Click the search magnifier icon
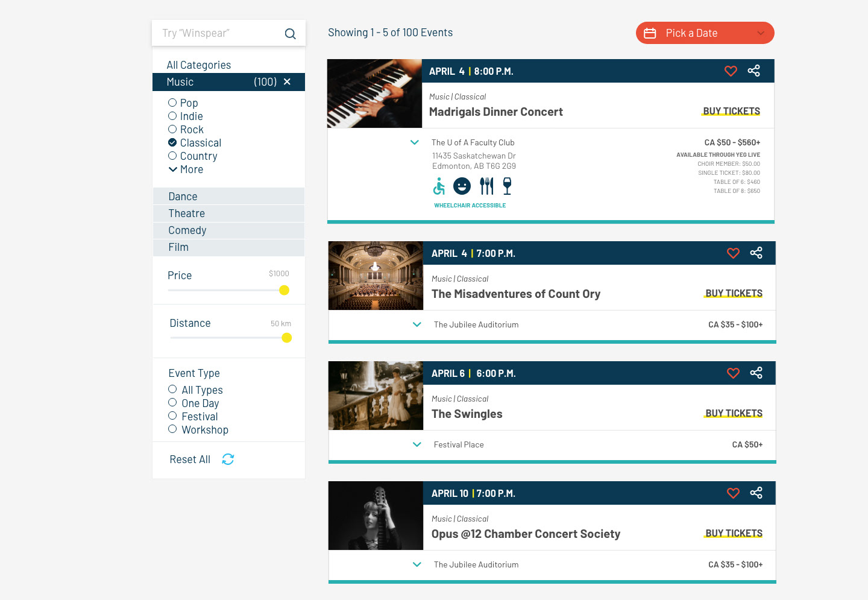Screen dimensions: 868x600 coord(290,34)
